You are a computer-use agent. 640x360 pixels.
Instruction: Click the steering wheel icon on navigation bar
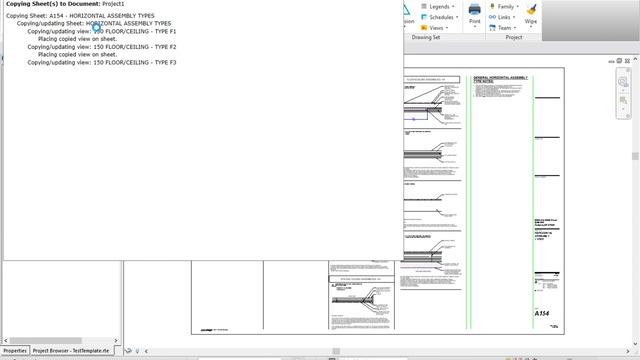coord(623,82)
